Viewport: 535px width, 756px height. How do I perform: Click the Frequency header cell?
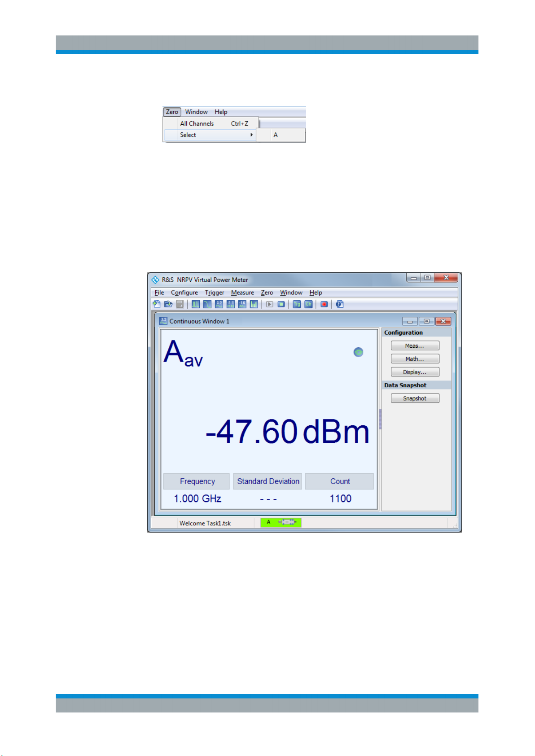(x=197, y=481)
